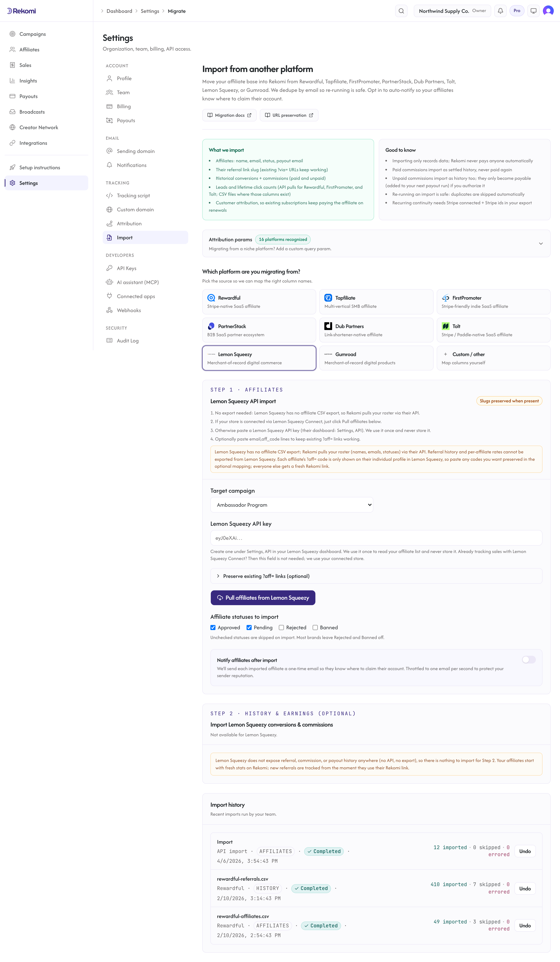Open the Migration docs link

tap(229, 115)
